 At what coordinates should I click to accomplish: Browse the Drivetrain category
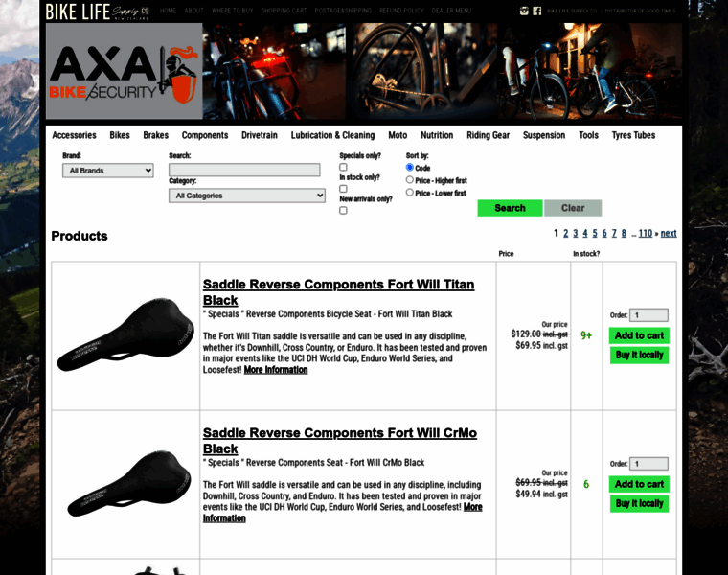coord(260,135)
